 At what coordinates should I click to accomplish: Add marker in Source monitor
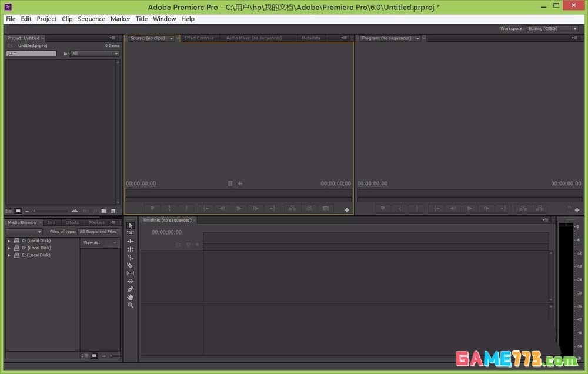click(152, 208)
